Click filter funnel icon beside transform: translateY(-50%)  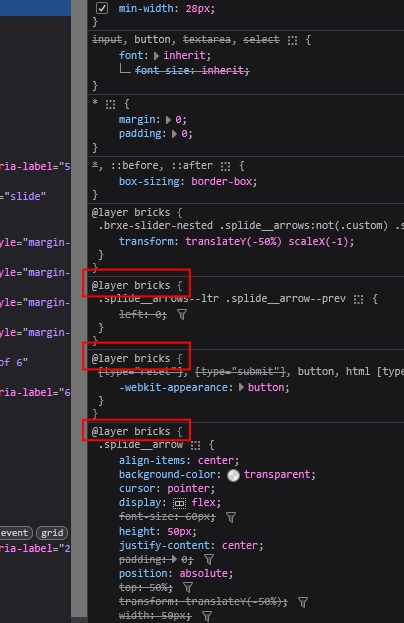[303, 602]
